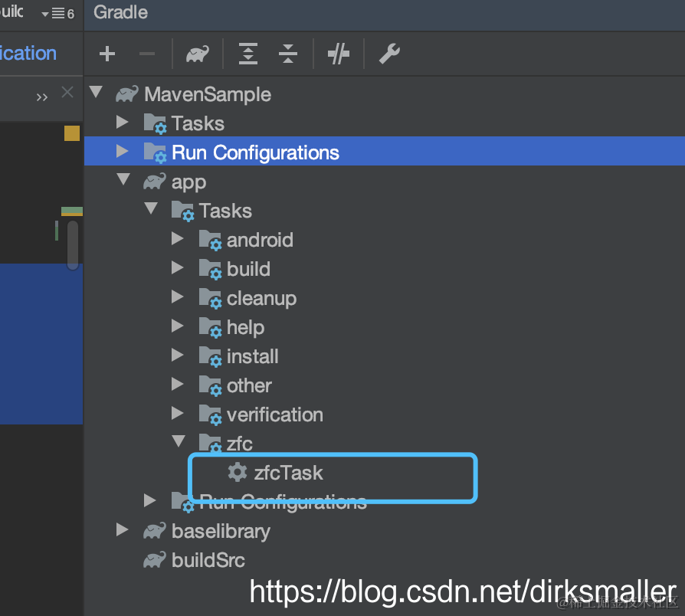
Task: Select the baselibrary module label
Action: [x=221, y=532]
